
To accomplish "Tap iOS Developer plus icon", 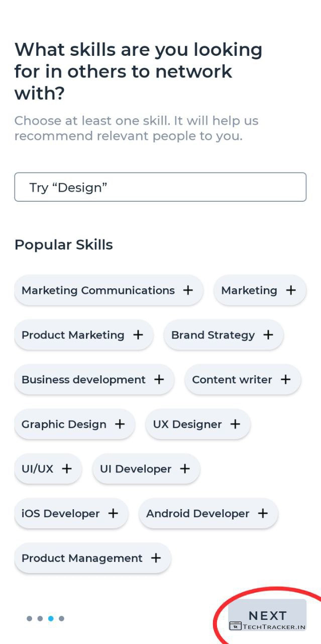I will (114, 514).
